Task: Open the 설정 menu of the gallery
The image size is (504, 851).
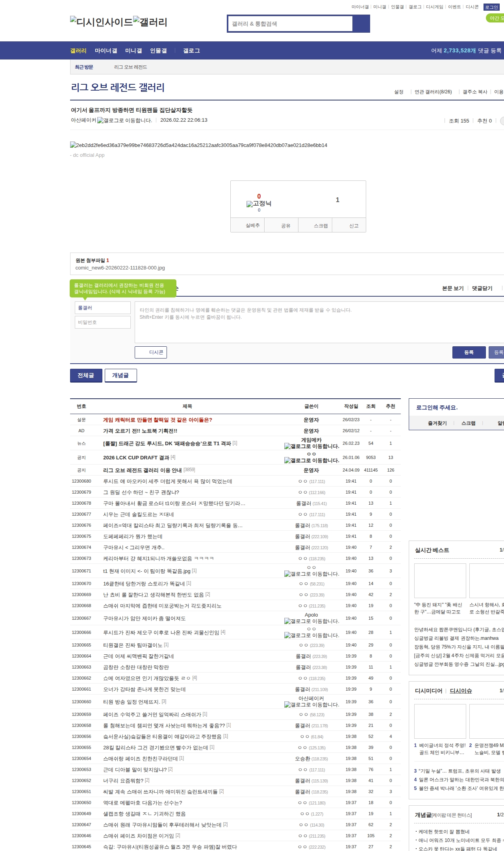Action: point(399,92)
